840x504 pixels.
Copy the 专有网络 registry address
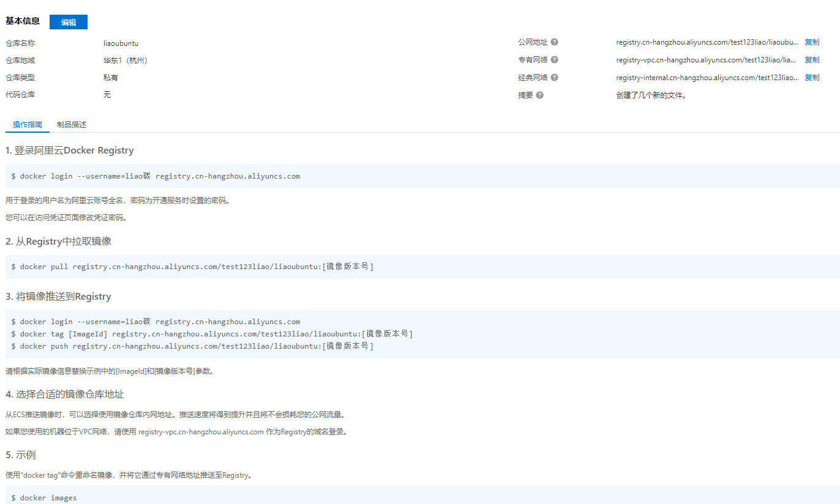(x=811, y=59)
